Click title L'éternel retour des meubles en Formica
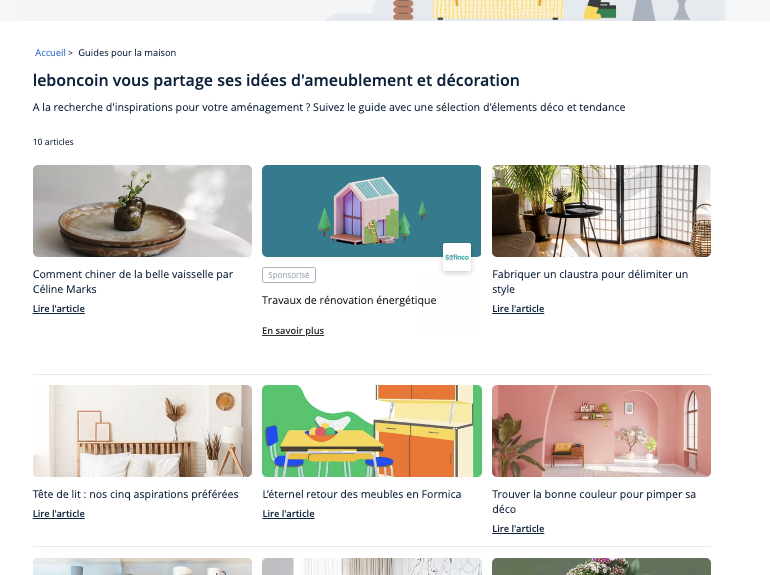This screenshot has width=770, height=575. coord(361,494)
